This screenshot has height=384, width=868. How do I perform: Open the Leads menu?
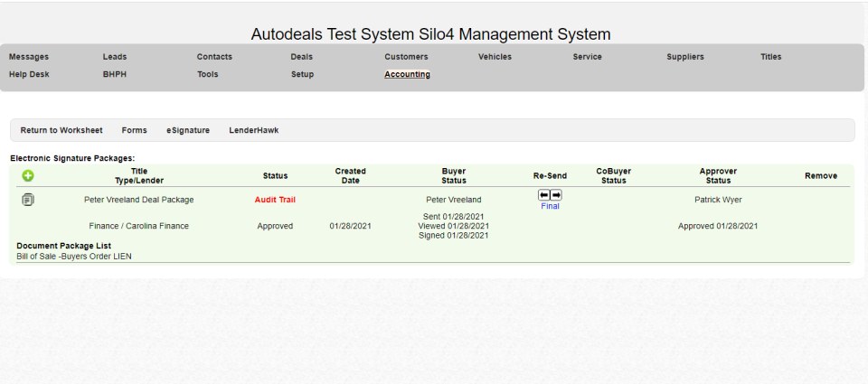115,57
